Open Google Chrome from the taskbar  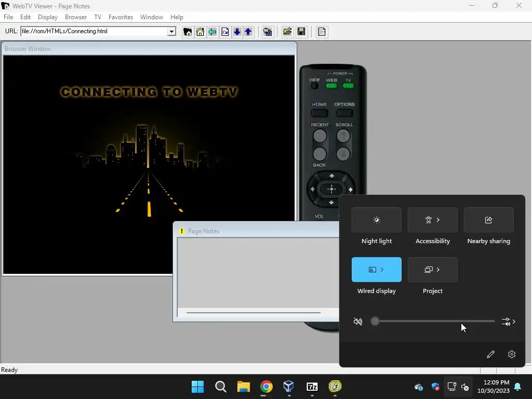(x=267, y=387)
